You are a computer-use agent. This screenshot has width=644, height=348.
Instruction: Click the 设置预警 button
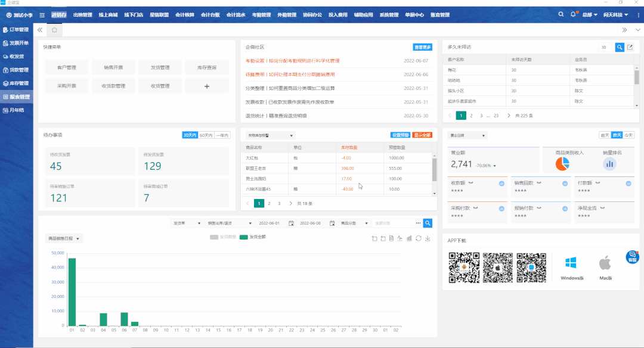[x=400, y=135]
